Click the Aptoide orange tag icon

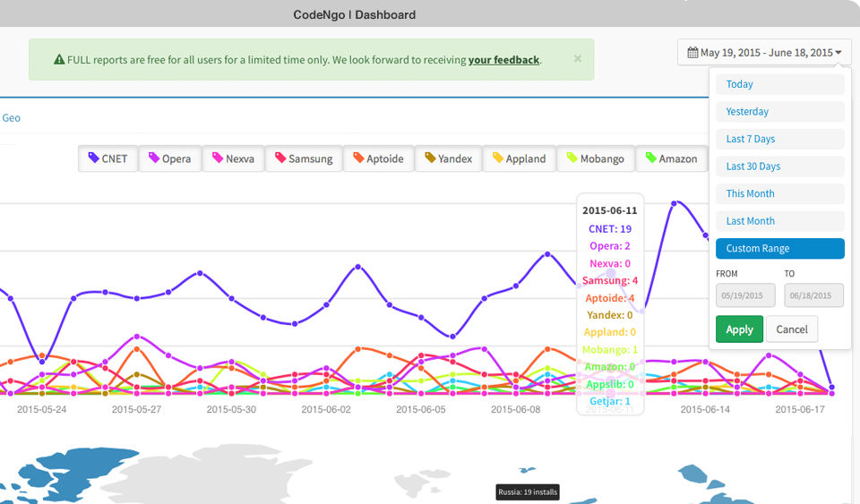pyautogui.click(x=358, y=158)
